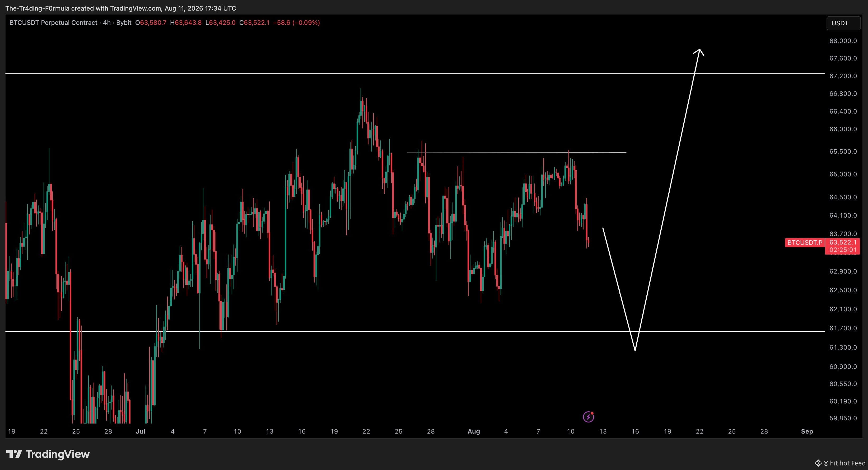Click the open value O63,580.7

(x=151, y=22)
